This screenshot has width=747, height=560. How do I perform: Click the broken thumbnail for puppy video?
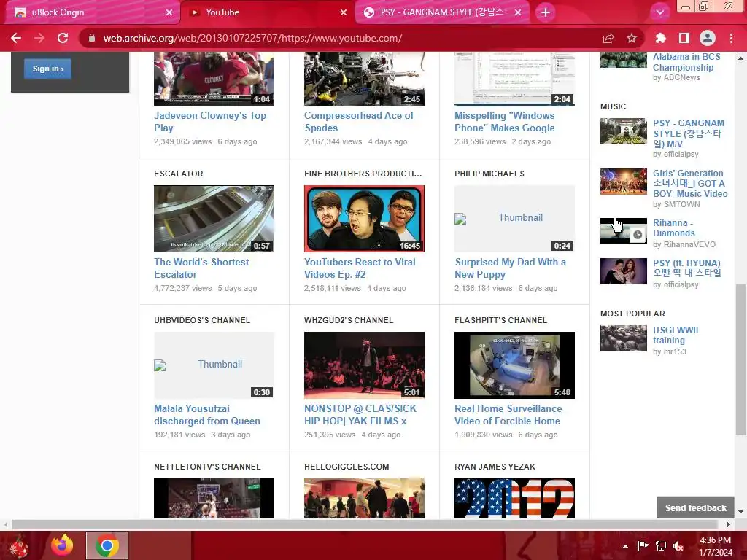click(514, 219)
